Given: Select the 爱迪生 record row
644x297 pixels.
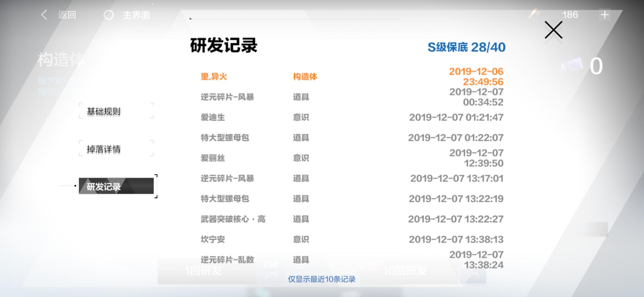Looking at the screenshot, I should tap(352, 117).
